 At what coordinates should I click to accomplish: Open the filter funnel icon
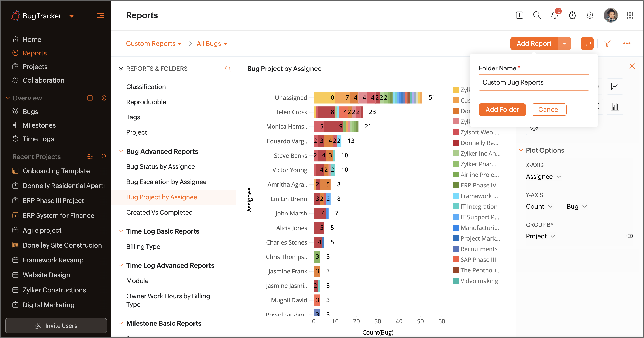point(607,44)
